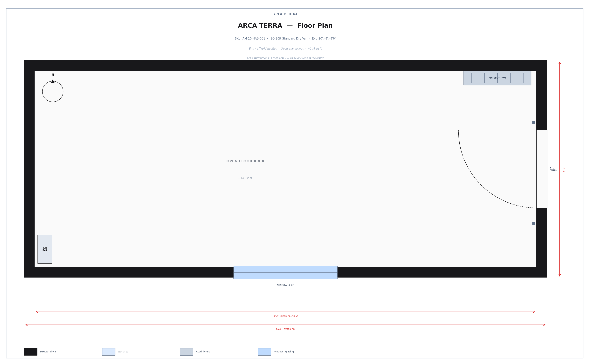Image resolution: width=589 pixels, height=364 pixels.
Task: Click the ARCA MEDINA brand header
Action: [x=285, y=14]
